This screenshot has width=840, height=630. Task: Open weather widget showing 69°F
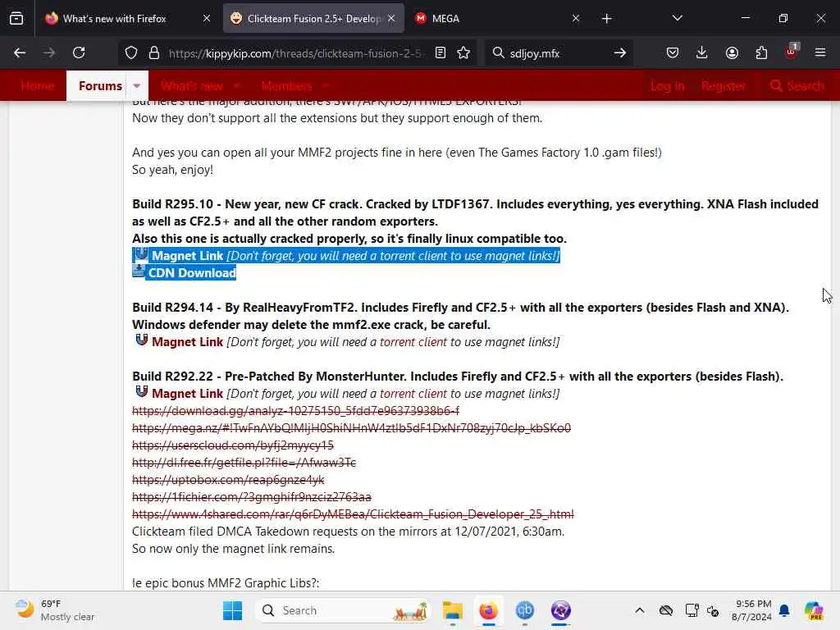55,610
